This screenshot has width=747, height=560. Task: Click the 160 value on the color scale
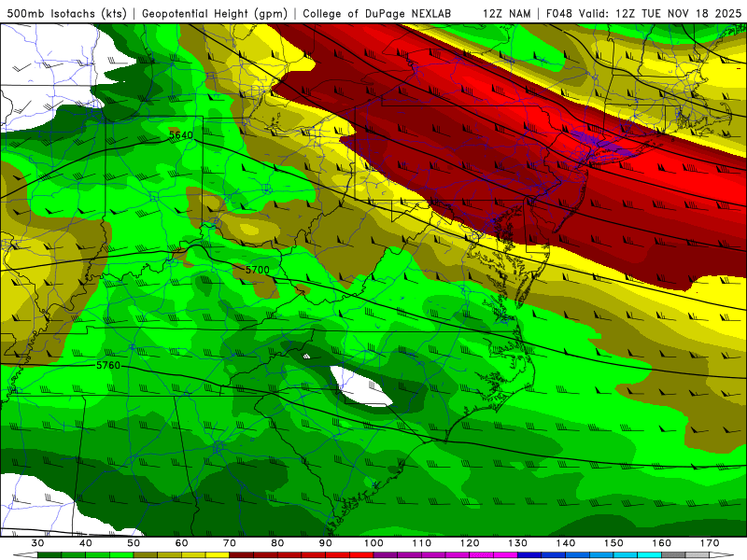pyautogui.click(x=662, y=543)
